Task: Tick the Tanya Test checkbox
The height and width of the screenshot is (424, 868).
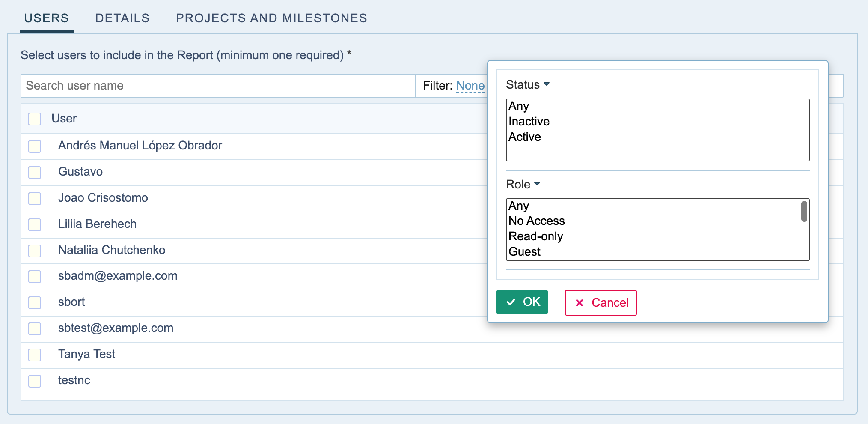Action: click(x=35, y=355)
